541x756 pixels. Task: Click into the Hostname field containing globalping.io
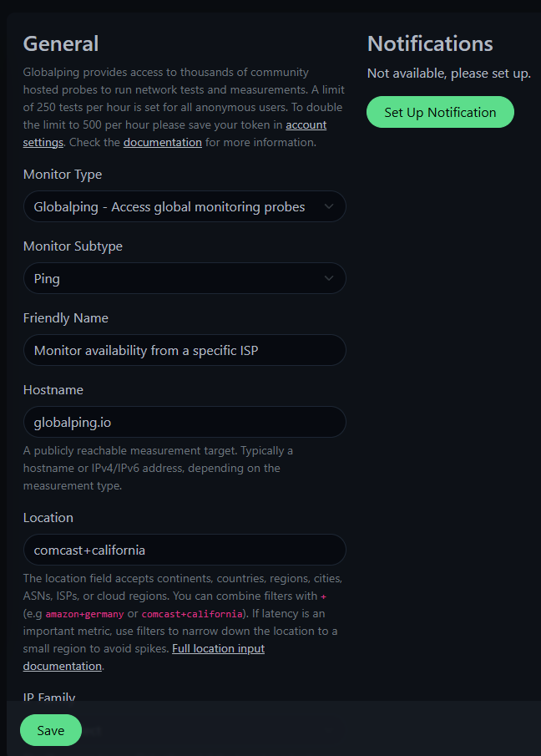(x=184, y=423)
